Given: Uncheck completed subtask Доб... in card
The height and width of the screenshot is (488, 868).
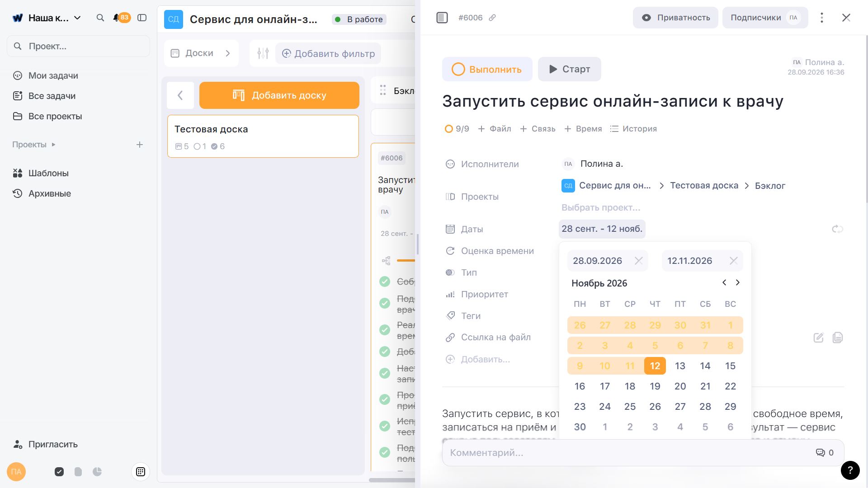Looking at the screenshot, I should coord(385,352).
